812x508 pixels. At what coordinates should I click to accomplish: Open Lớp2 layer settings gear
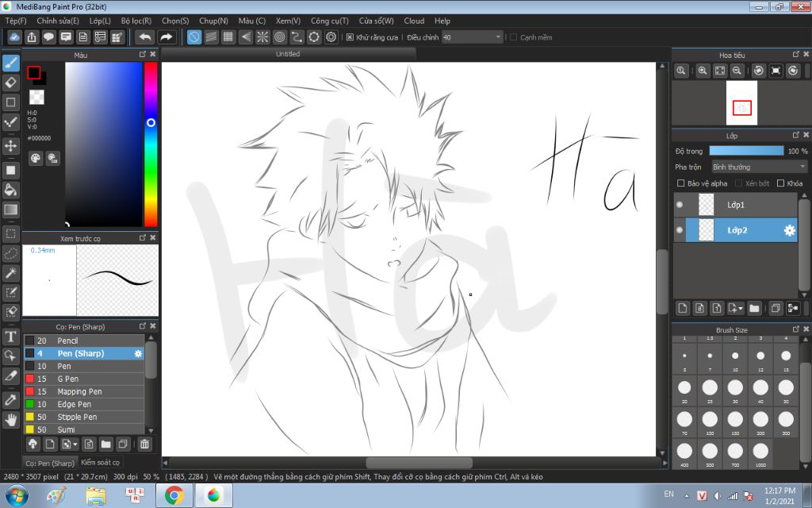789,230
